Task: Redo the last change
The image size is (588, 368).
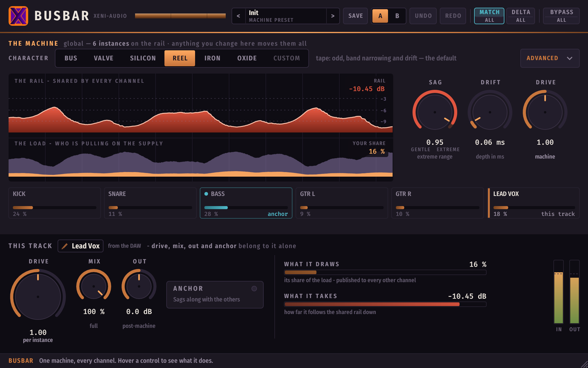Action: 453,16
